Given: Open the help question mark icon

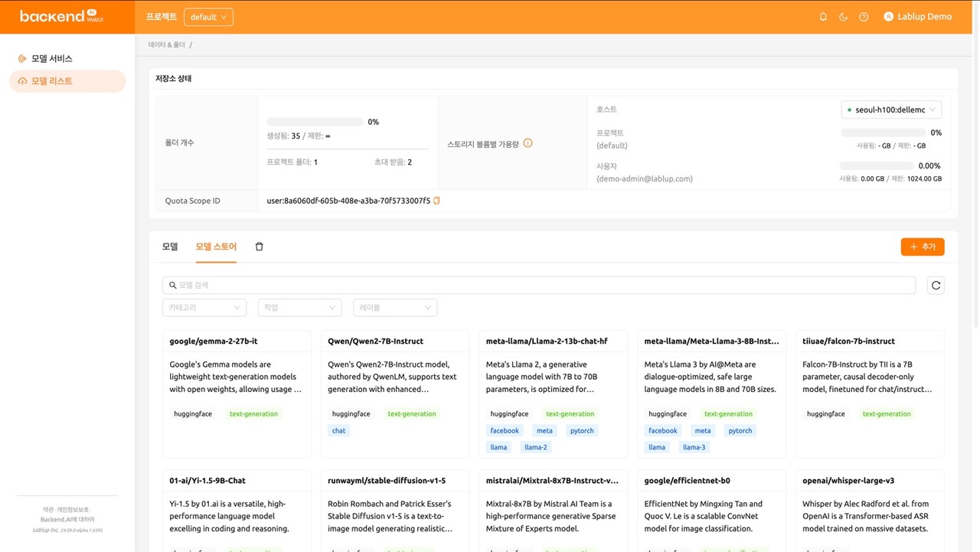Looking at the screenshot, I should (x=864, y=17).
